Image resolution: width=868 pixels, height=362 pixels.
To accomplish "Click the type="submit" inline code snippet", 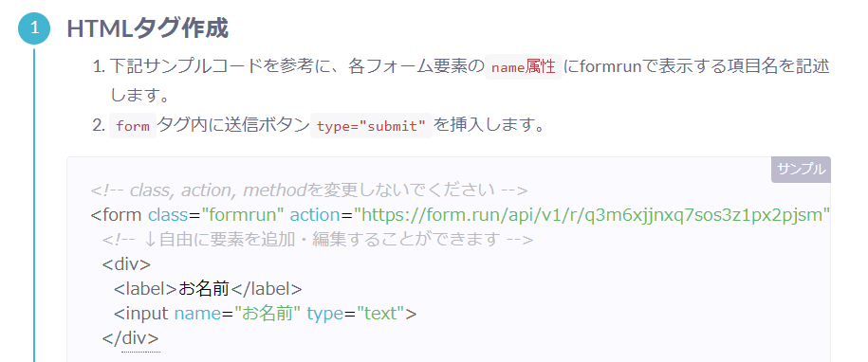I will (x=371, y=125).
